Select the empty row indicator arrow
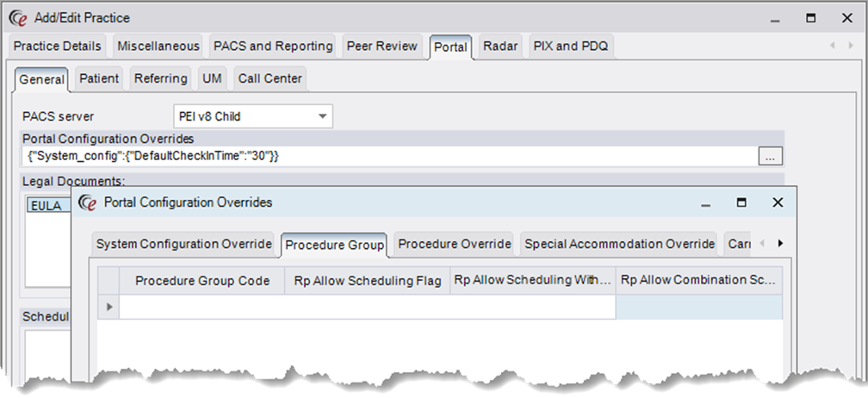 (108, 307)
